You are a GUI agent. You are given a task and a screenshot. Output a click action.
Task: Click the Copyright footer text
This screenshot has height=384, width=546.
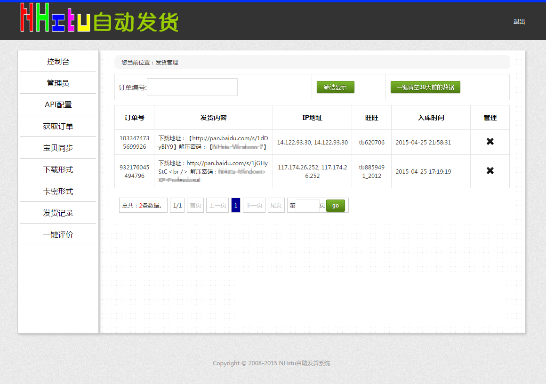[271, 363]
